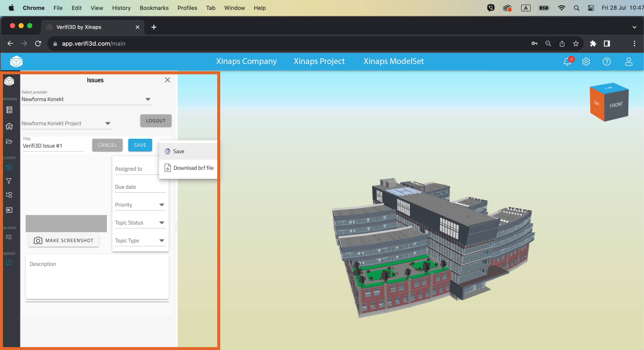Click the home icon in sidebar
The height and width of the screenshot is (350, 644).
[9, 126]
